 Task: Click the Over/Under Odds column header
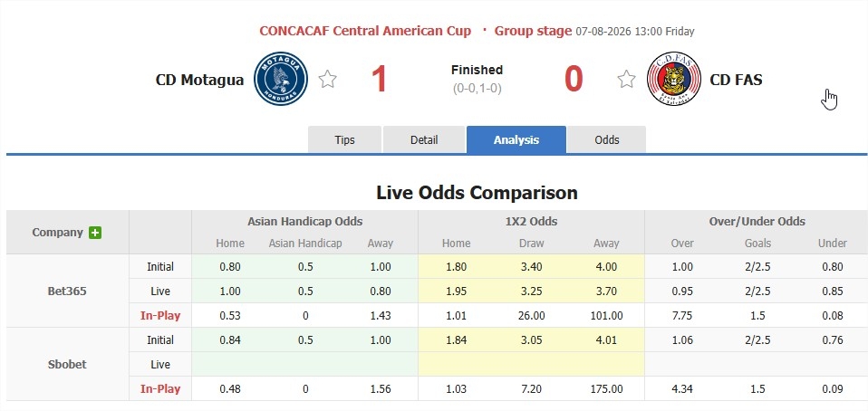point(757,222)
